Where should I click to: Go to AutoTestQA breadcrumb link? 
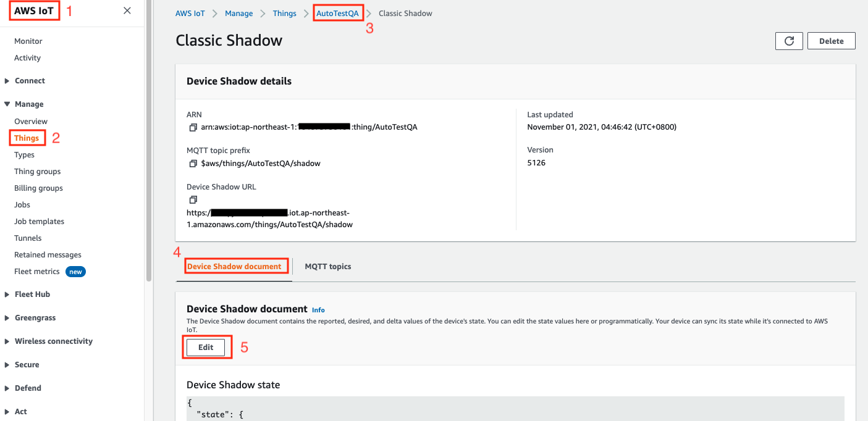pos(337,14)
